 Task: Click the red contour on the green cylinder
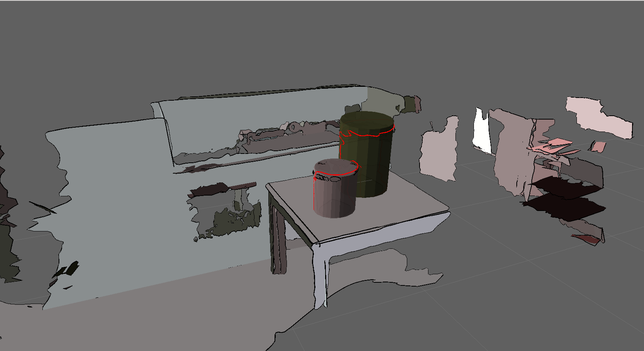tap(366, 135)
